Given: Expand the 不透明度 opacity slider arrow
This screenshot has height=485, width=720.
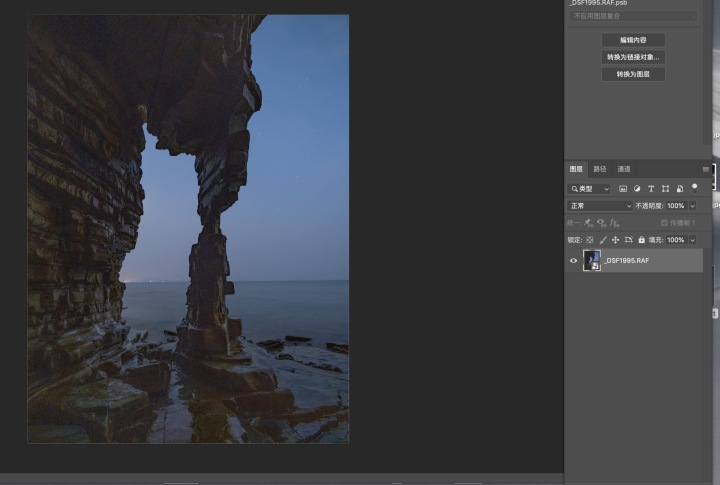Looking at the screenshot, I should click(693, 206).
